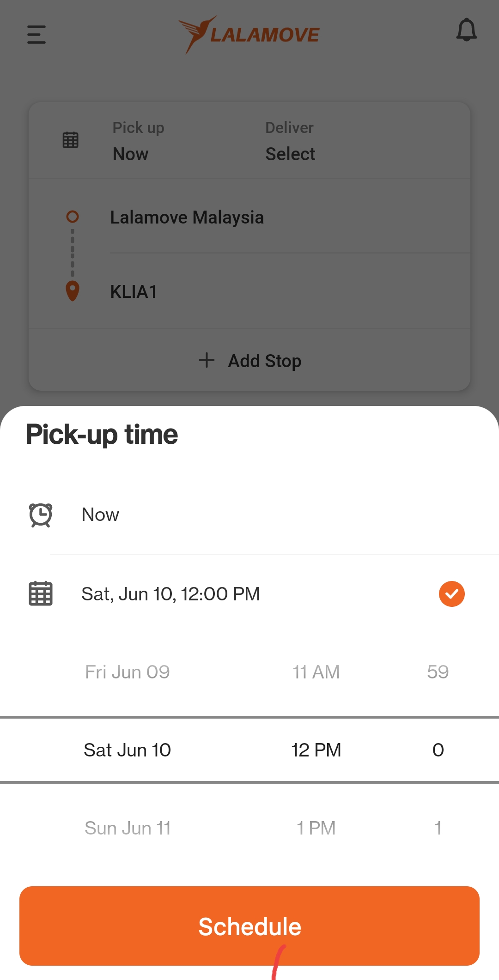Screen dimensions: 499x980
Task: Tap the KLIA1 destination pin icon
Action: click(x=73, y=291)
